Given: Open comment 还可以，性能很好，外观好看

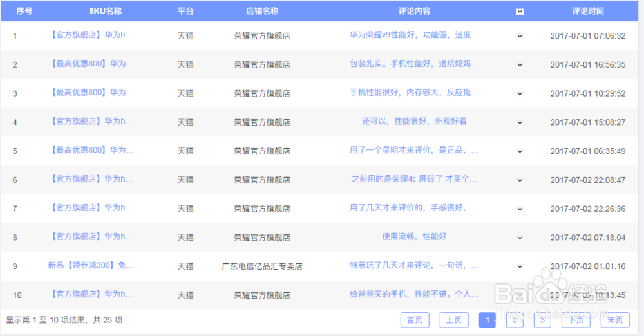Looking at the screenshot, I should pyautogui.click(x=414, y=121).
